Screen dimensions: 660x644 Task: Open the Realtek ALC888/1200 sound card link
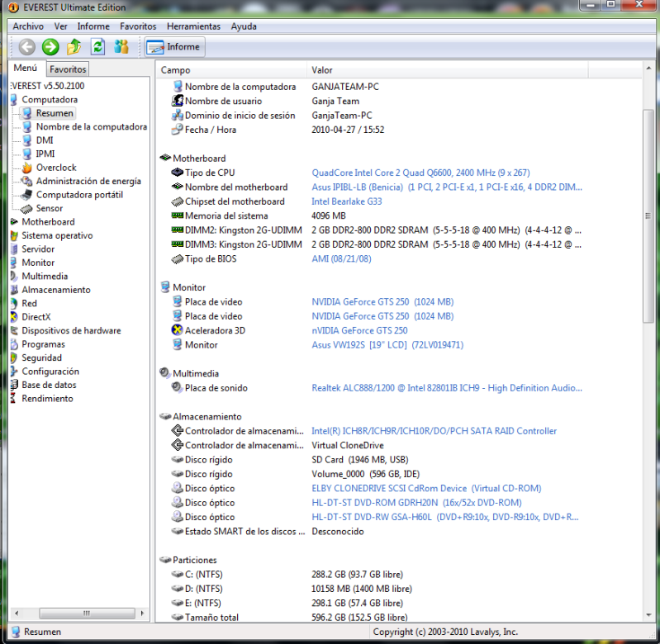[x=447, y=388]
